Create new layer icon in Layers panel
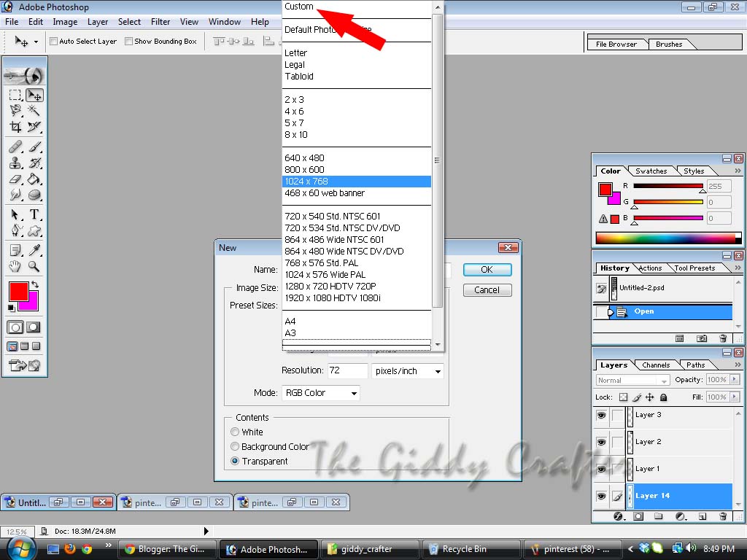Viewport: 747px width, 560px height. [x=702, y=516]
